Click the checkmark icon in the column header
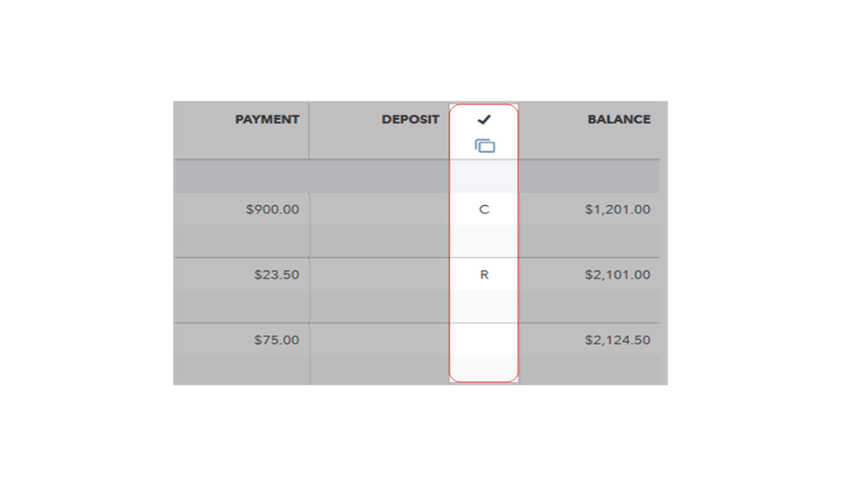Image resolution: width=868 pixels, height=488 pixels. click(x=484, y=120)
